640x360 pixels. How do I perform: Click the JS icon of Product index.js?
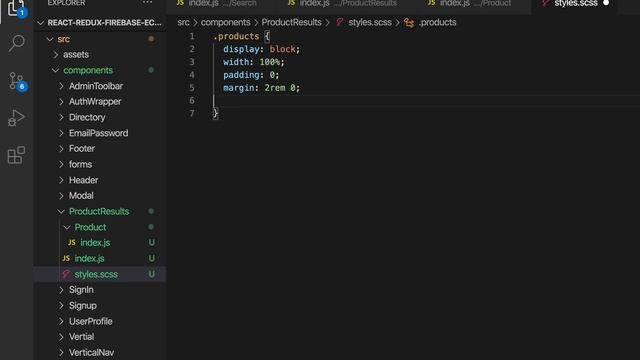pyautogui.click(x=72, y=242)
